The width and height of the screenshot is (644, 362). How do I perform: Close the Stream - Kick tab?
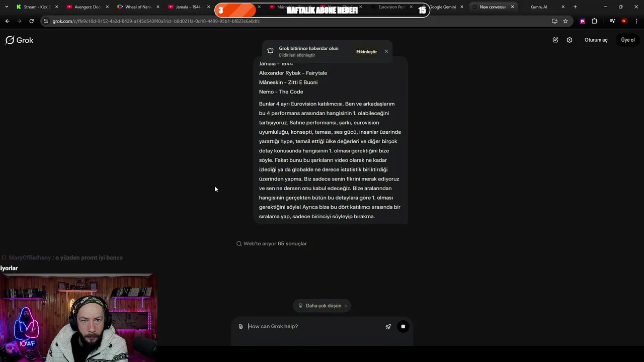tap(56, 7)
